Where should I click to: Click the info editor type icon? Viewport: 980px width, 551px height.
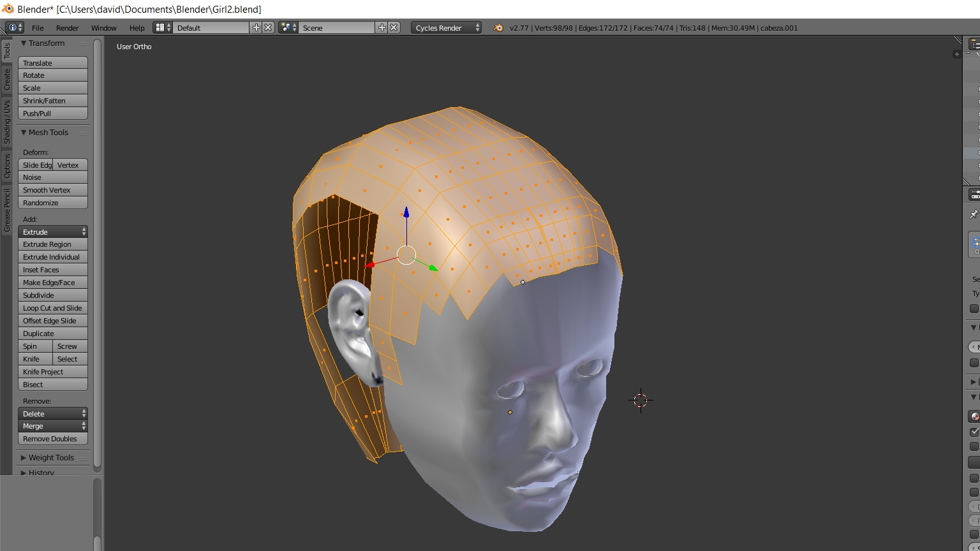13,27
